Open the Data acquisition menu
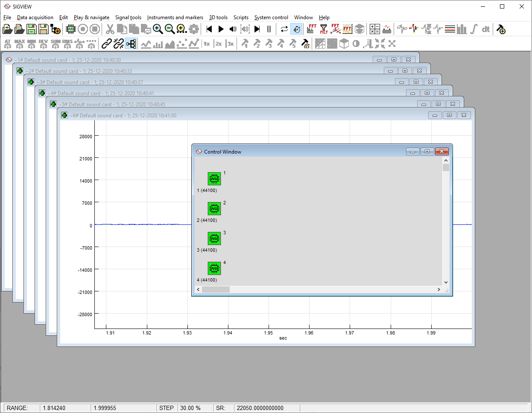Screen dimensions: 532x413 tap(35, 17)
